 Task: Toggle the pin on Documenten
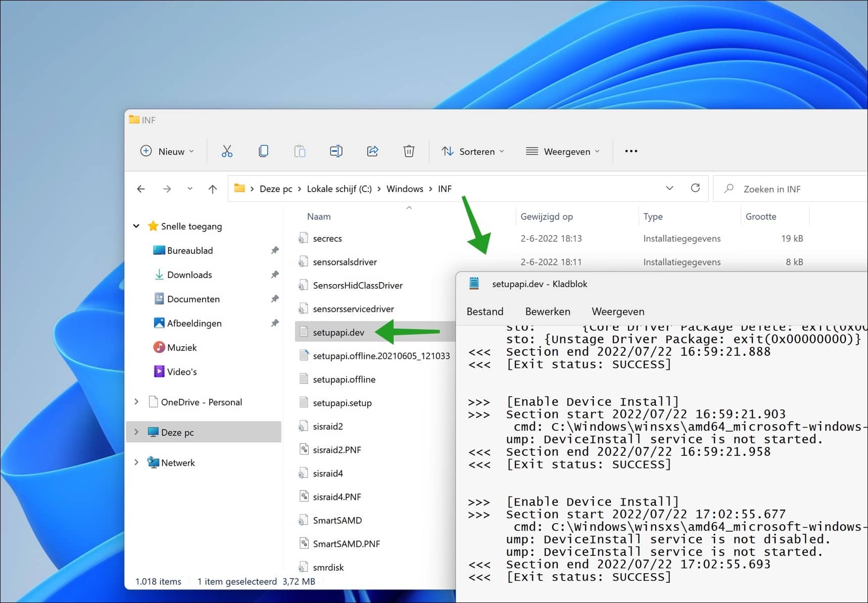pos(274,299)
